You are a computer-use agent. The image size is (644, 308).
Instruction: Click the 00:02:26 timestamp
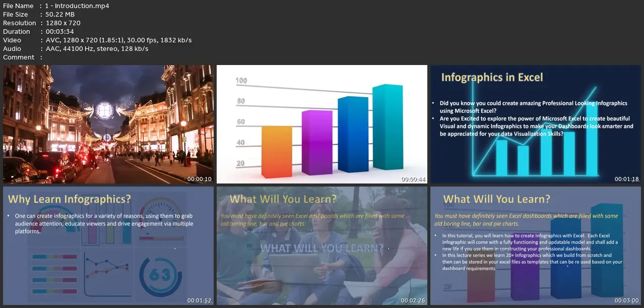(413, 301)
